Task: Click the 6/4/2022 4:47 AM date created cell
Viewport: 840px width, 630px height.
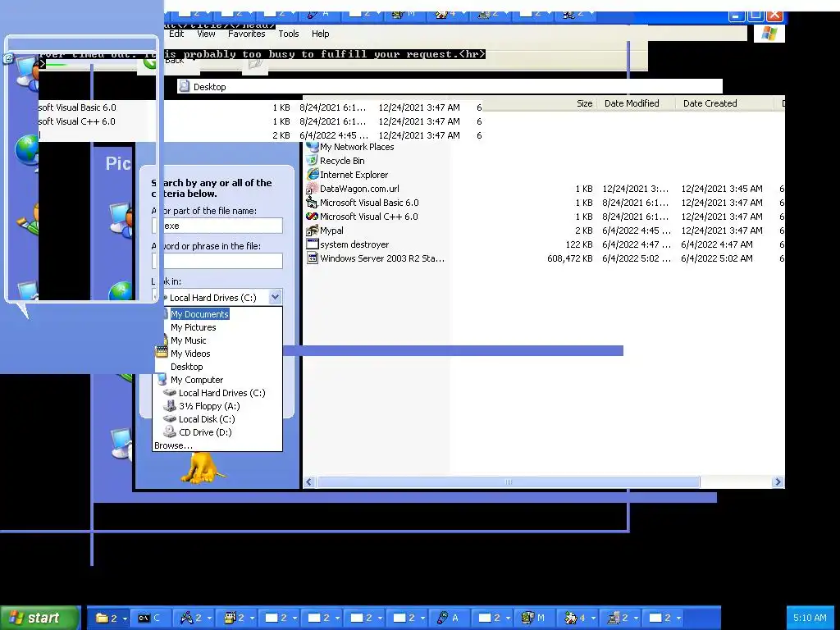Action: (717, 244)
